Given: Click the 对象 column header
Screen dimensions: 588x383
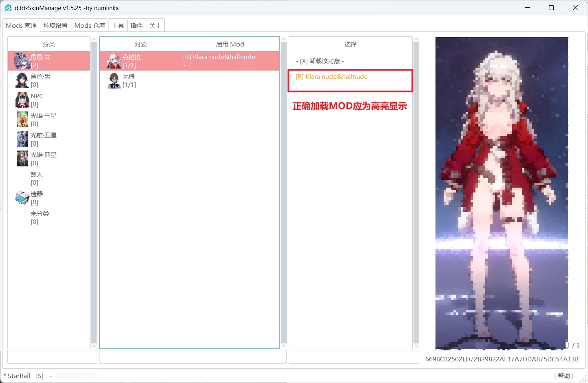Looking at the screenshot, I should 141,44.
